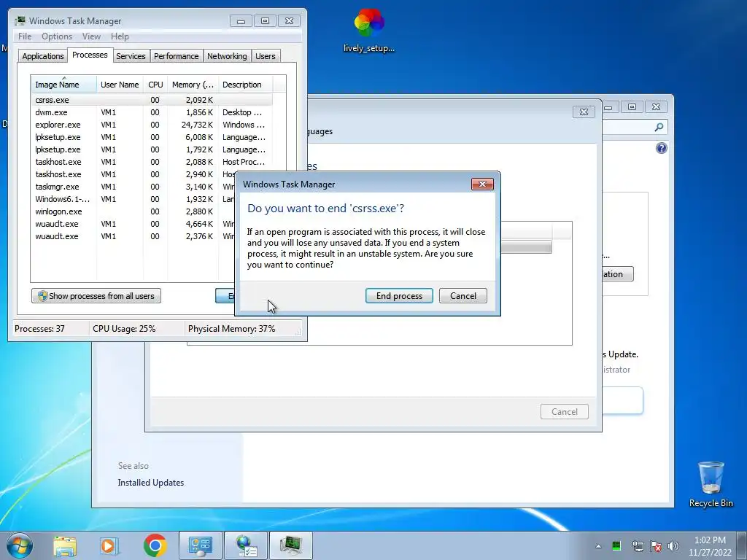The image size is (747, 560).
Task: Open the File menu in Task Manager
Action: coord(25,36)
